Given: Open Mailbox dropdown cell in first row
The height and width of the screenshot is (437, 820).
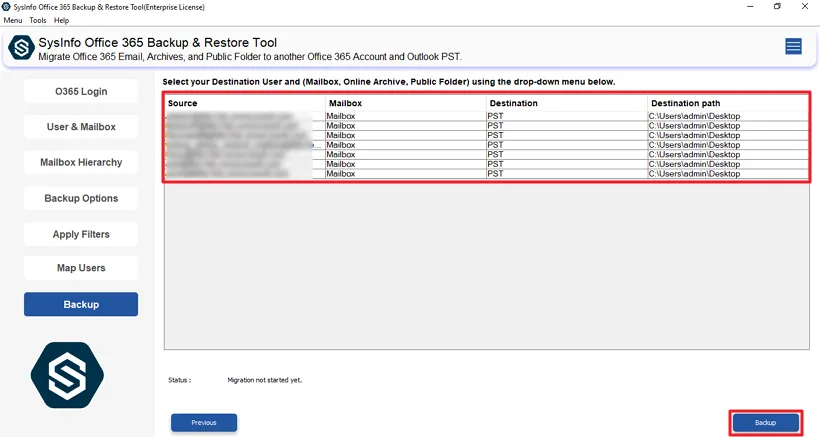Looking at the screenshot, I should (x=405, y=116).
